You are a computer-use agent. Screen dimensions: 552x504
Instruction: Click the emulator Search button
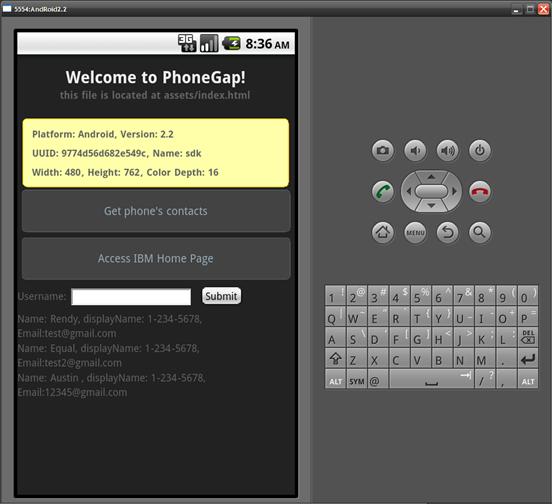tap(480, 232)
